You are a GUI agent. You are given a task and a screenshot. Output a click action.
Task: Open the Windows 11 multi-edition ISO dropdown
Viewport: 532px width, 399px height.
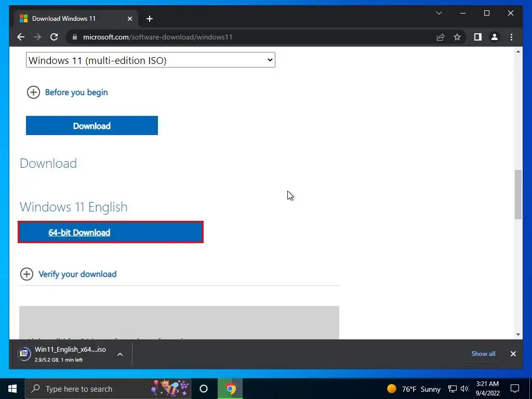tap(150, 60)
